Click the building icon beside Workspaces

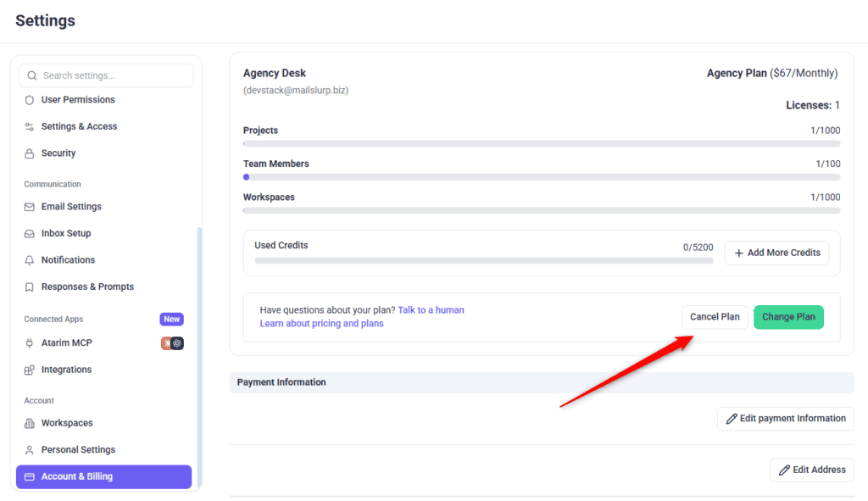(x=30, y=424)
